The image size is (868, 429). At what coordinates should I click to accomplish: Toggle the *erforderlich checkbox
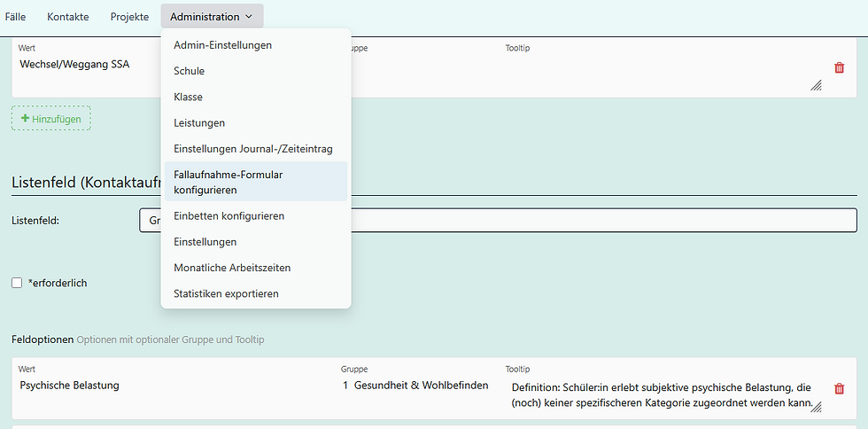(17, 284)
